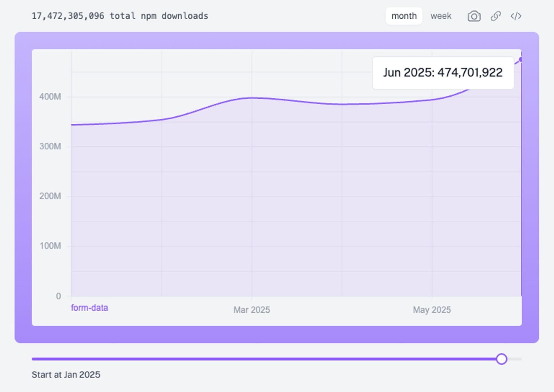Click the chart line peak near Mar 2025
Image resolution: width=554 pixels, height=392 pixels.
click(x=252, y=98)
